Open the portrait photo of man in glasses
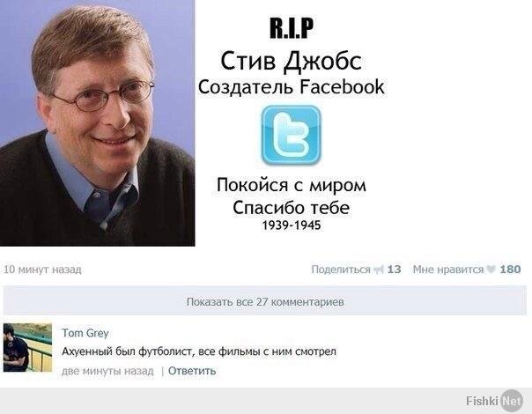Viewport: 532px width, 414px height. point(98,122)
